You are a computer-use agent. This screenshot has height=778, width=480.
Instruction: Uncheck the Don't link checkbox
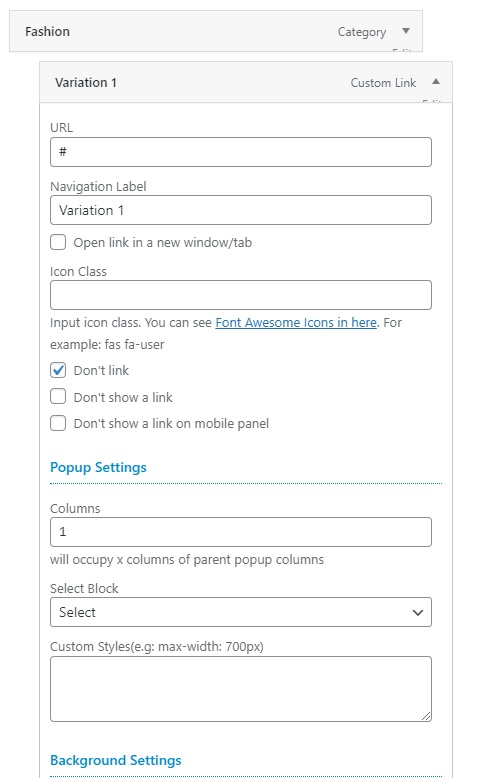pyautogui.click(x=58, y=370)
